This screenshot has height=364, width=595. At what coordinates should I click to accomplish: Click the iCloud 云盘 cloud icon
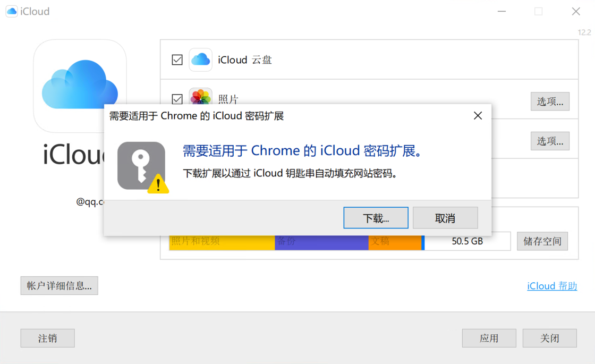pyautogui.click(x=200, y=60)
